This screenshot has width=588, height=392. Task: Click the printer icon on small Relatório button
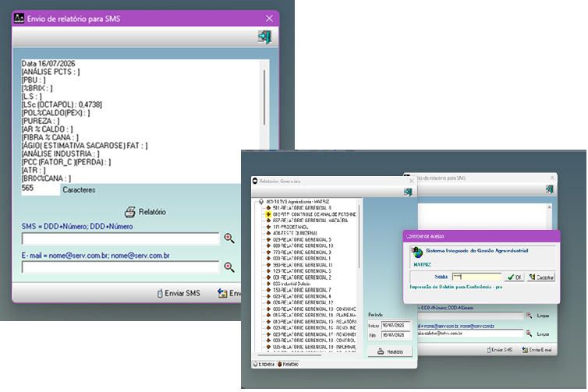point(381,351)
